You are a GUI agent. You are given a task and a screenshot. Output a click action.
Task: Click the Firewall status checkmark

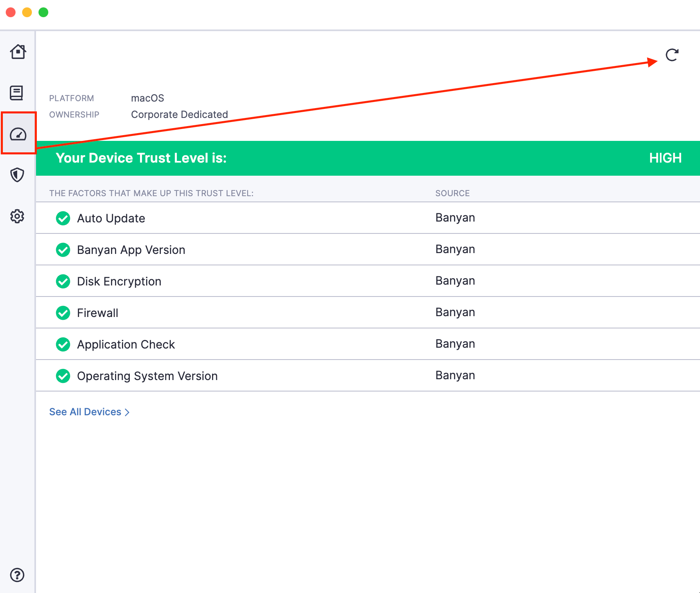click(x=63, y=313)
